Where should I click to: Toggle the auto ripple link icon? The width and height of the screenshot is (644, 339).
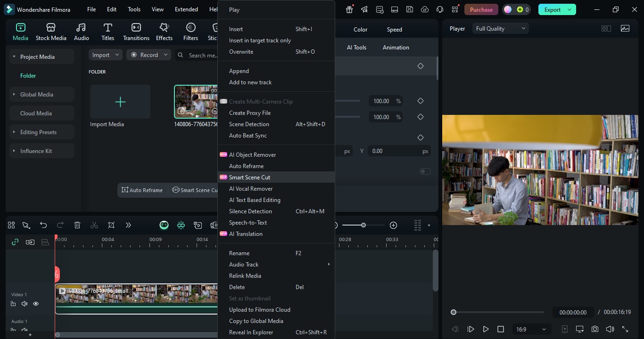pos(15,242)
